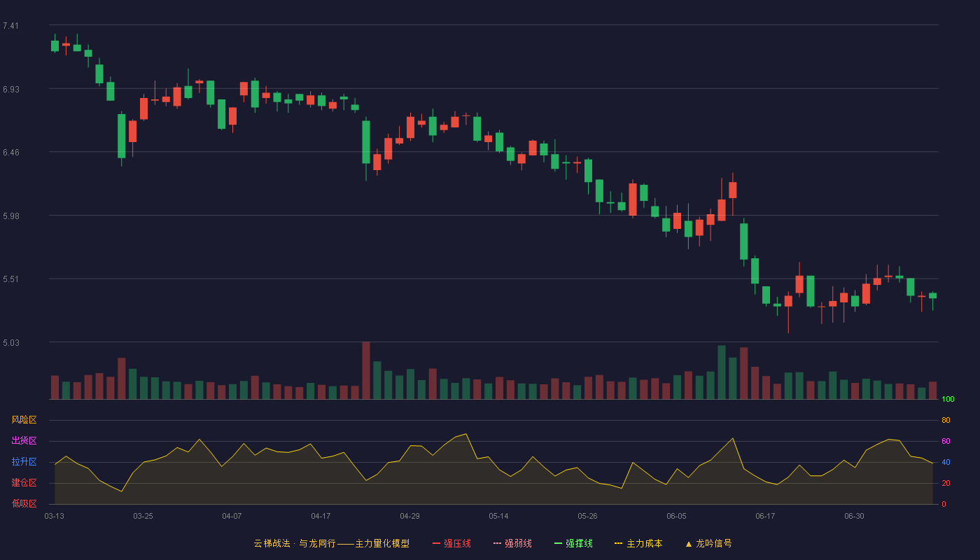980x560 pixels.
Task: Click the tallest red volume bar
Action: 366,370
